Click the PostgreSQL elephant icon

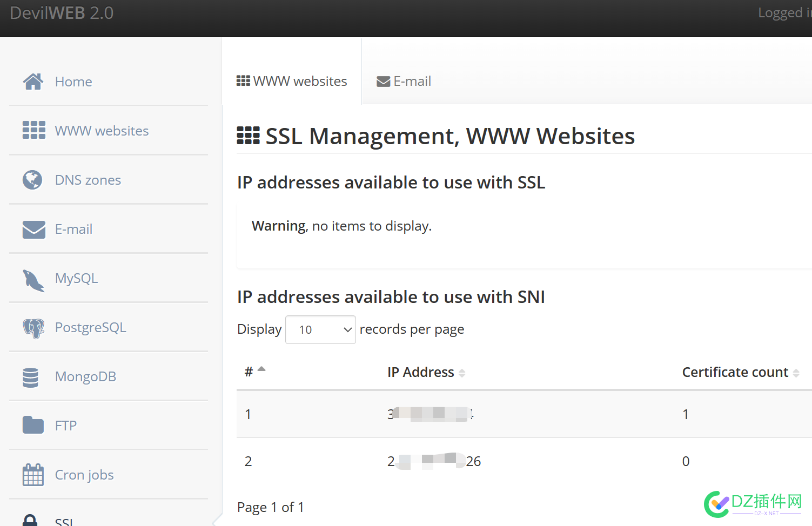click(x=33, y=328)
